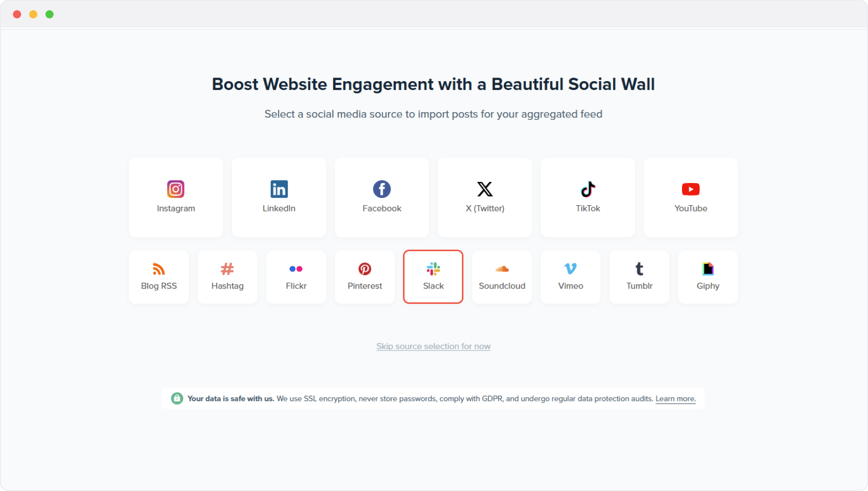Open the Learn more link about data protection
868x491 pixels.
pos(675,398)
